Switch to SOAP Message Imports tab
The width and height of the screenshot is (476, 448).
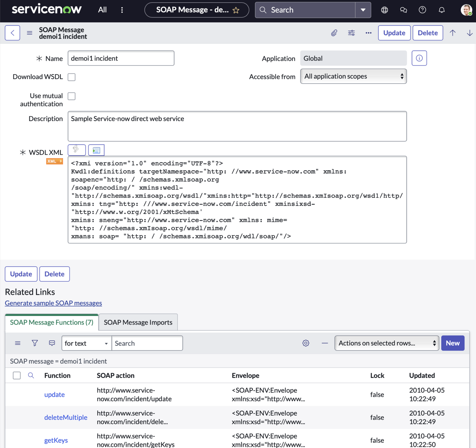click(x=138, y=322)
